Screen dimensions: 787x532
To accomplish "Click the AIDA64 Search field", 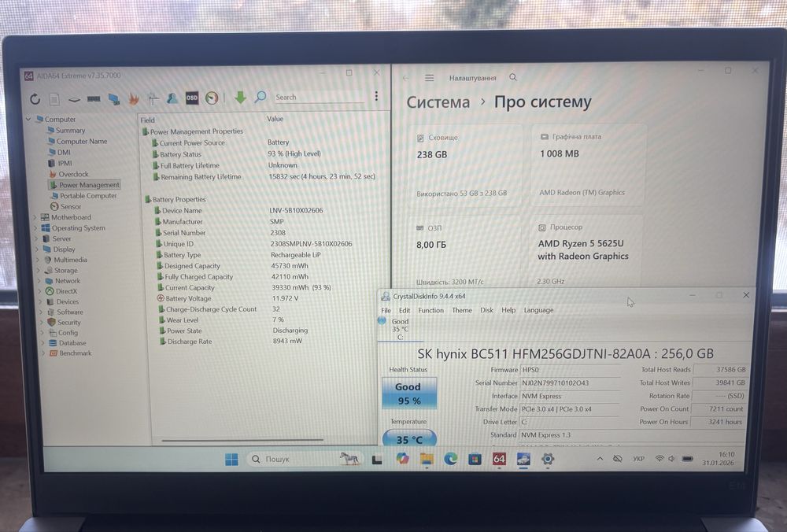I will pos(320,98).
